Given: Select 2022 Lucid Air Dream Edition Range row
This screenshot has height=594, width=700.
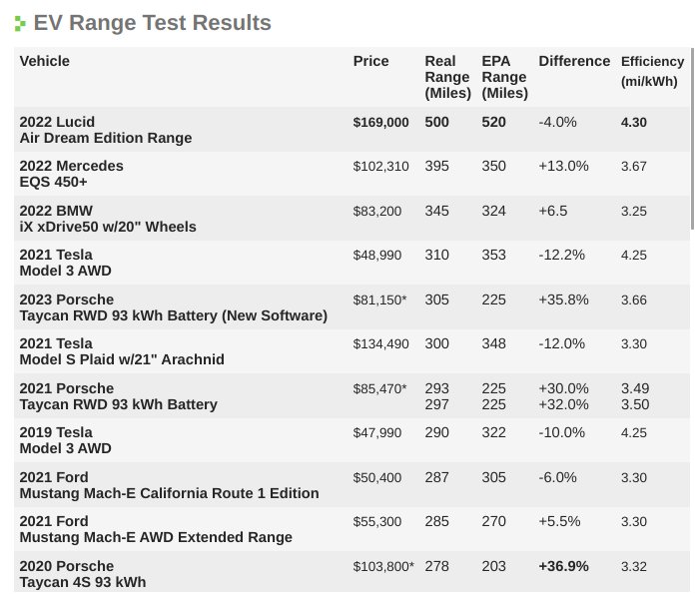Looking at the screenshot, I should (351, 130).
